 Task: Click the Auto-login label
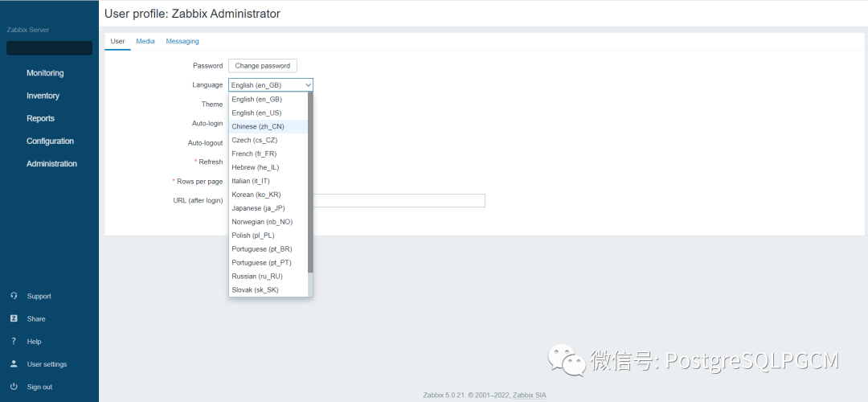point(207,124)
